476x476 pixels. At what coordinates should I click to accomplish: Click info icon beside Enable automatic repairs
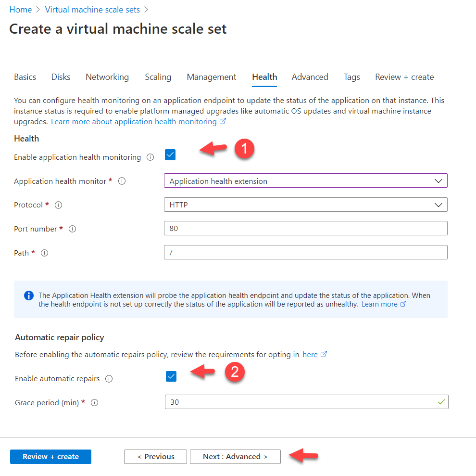[109, 379]
